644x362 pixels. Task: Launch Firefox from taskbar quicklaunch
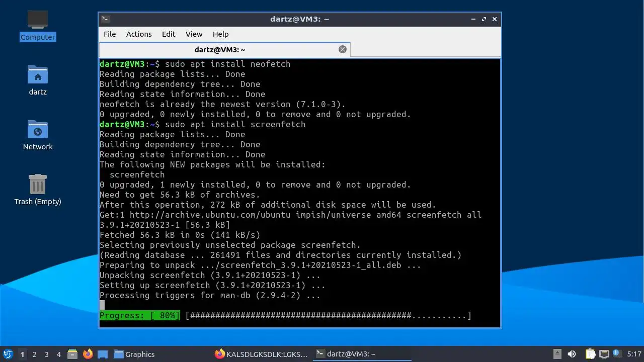click(x=88, y=354)
